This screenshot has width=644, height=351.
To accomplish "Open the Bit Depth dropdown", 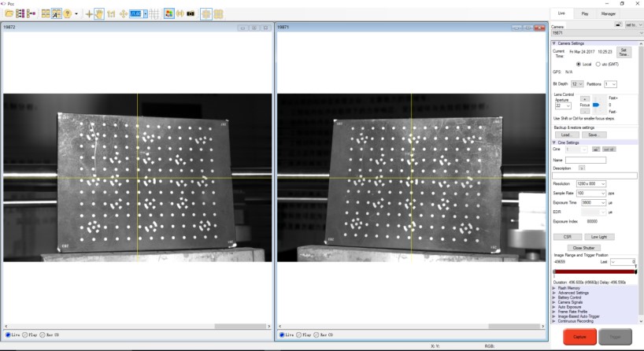I will (577, 83).
